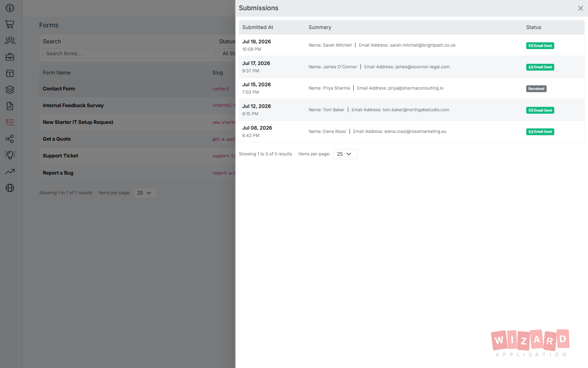The height and width of the screenshot is (368, 588).
Task: Open the stacked layers icon in sidebar
Action: 10,90
